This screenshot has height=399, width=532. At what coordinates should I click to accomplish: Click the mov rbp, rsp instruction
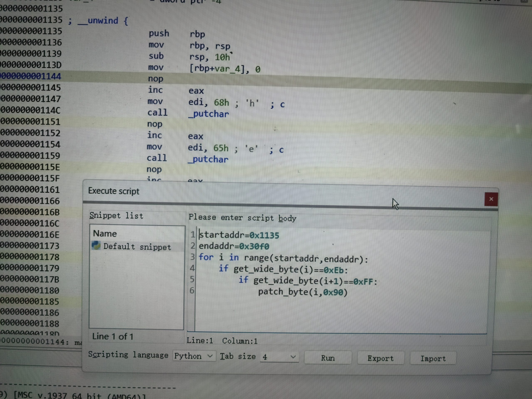[x=189, y=45]
